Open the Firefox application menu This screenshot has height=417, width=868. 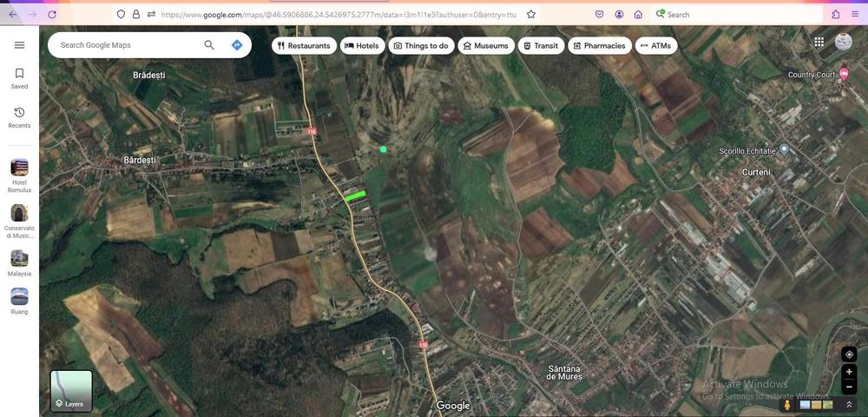coord(855,15)
